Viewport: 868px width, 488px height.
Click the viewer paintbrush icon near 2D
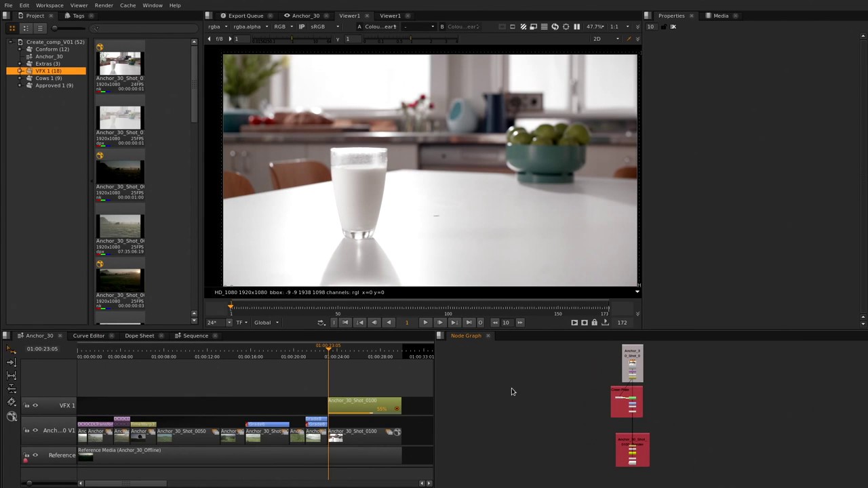[629, 39]
